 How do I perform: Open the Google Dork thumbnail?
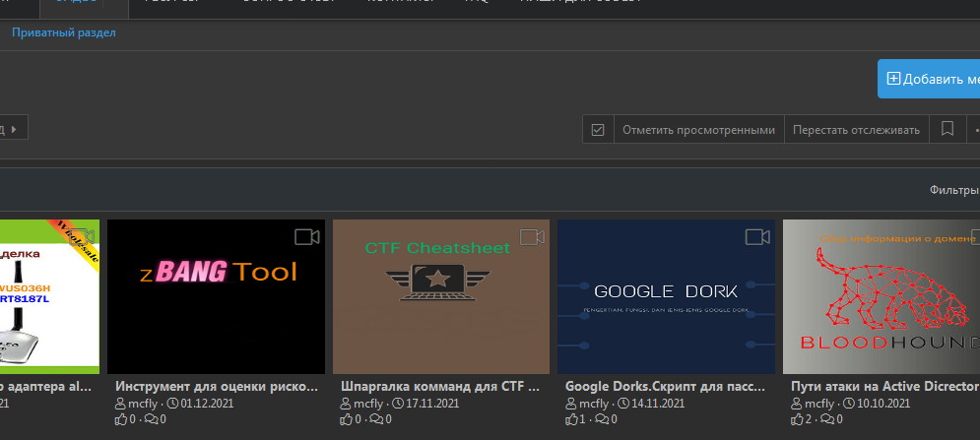(x=666, y=296)
